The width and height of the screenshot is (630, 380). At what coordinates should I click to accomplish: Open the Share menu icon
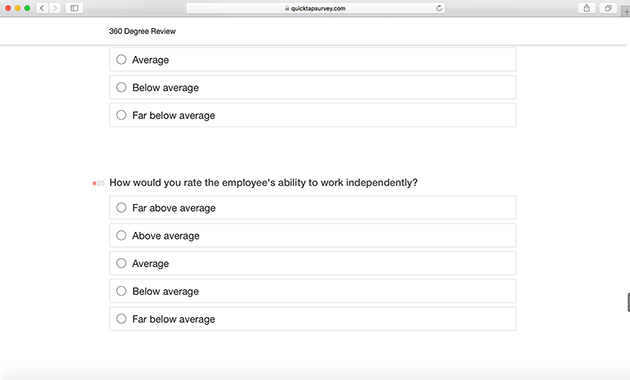pos(587,8)
